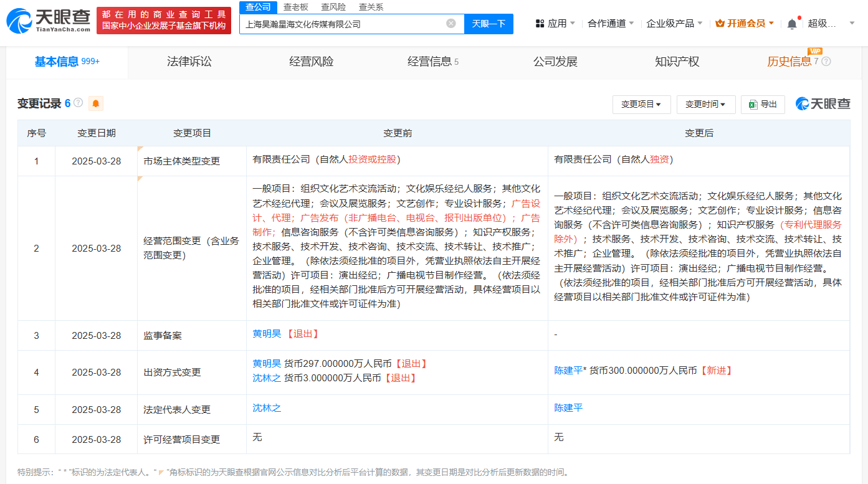Expand the 开通会员 membership menu
Viewport: 868px width, 484px height.
745,24
